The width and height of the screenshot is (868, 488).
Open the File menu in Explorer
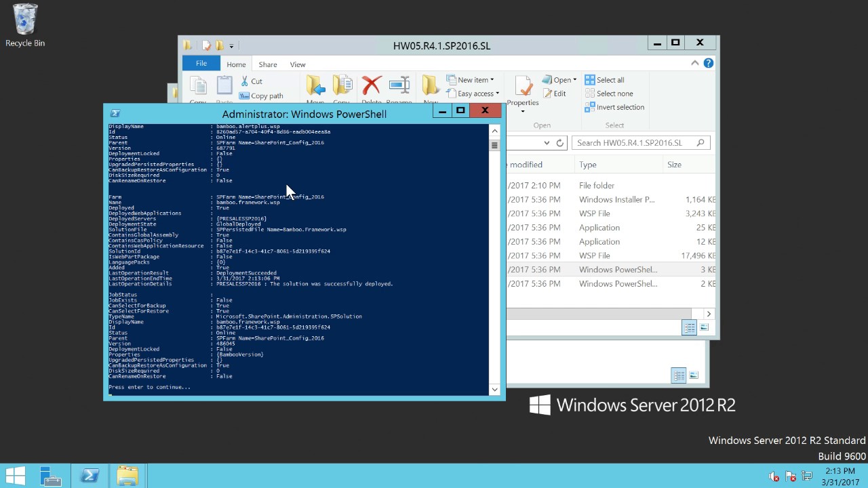[201, 63]
